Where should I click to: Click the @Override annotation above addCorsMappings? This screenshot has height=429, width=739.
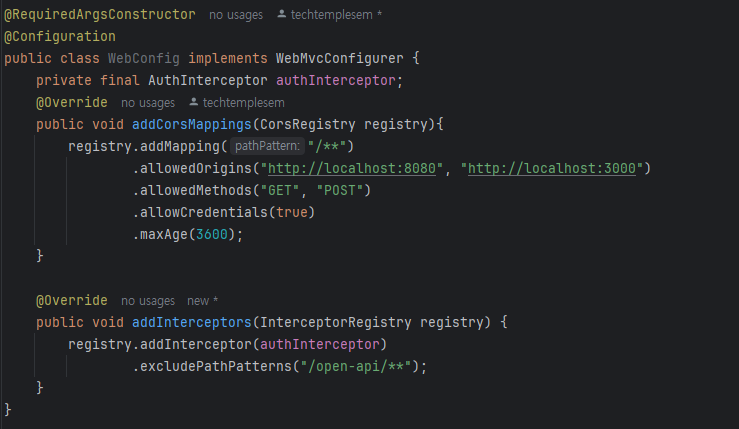[x=72, y=102]
